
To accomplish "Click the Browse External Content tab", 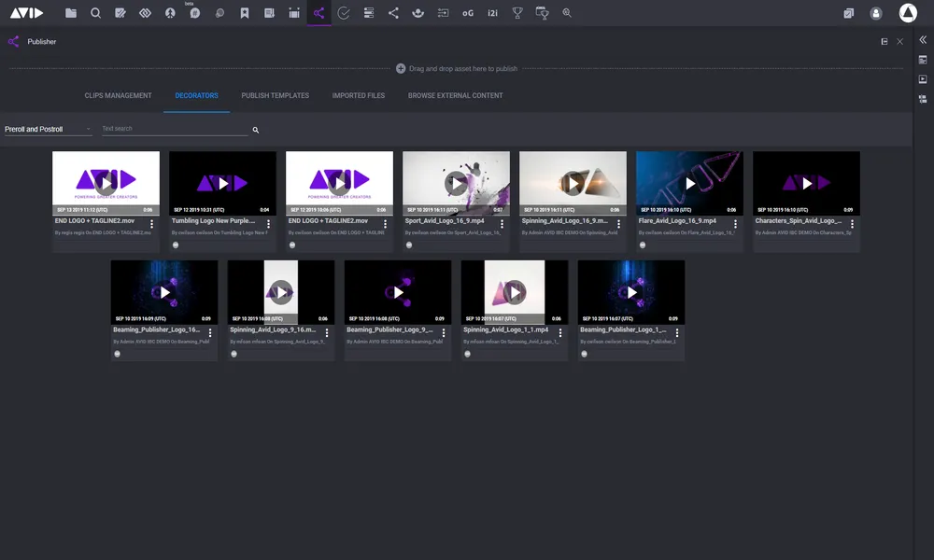I will 455,95.
